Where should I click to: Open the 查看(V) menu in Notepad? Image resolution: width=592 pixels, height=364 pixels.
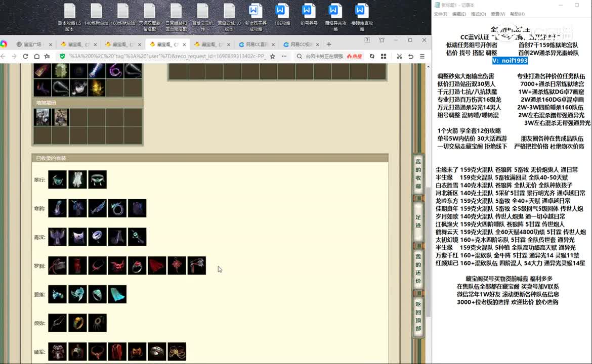tap(498, 14)
